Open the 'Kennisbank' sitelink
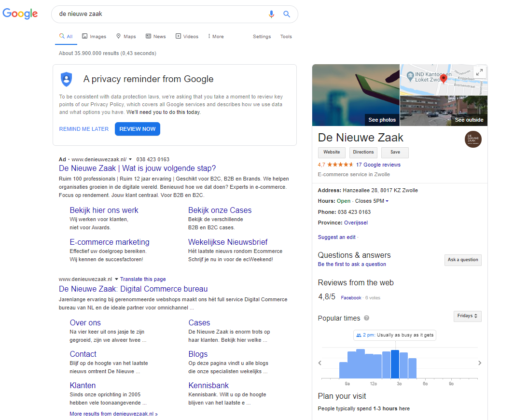Viewport: 514px width, 420px height. coord(208,385)
